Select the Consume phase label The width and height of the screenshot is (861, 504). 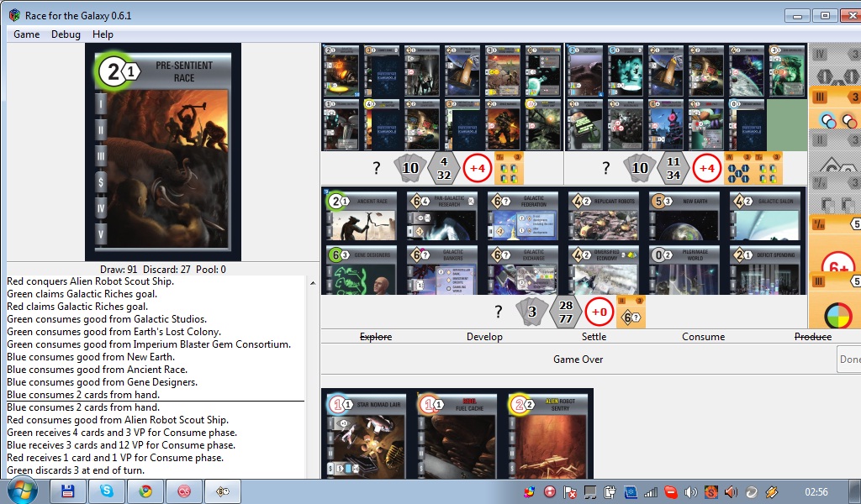click(x=703, y=337)
